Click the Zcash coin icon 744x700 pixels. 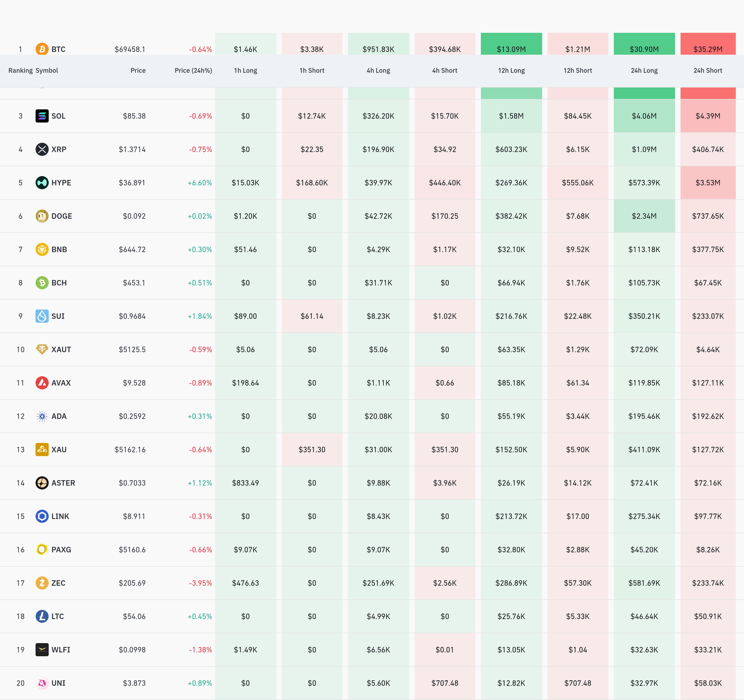pyautogui.click(x=42, y=583)
